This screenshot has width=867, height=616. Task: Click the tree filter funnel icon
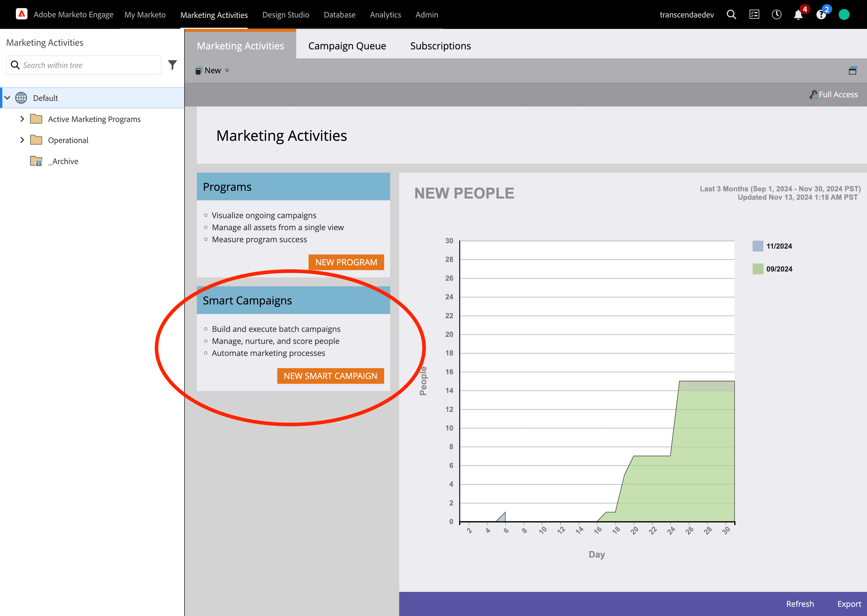pos(172,65)
